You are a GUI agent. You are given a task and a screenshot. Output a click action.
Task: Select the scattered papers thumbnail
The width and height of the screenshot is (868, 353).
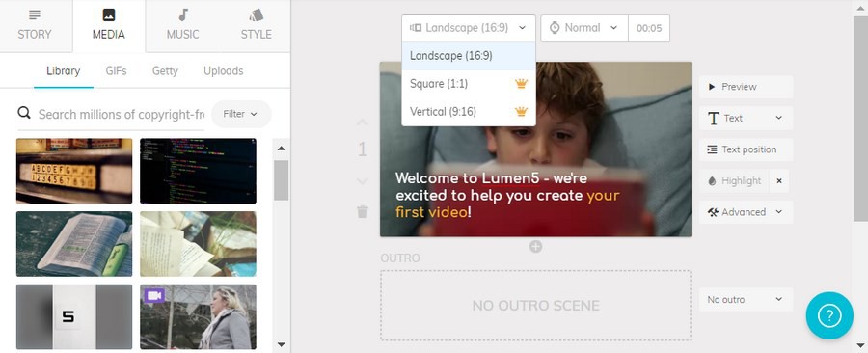[198, 244]
